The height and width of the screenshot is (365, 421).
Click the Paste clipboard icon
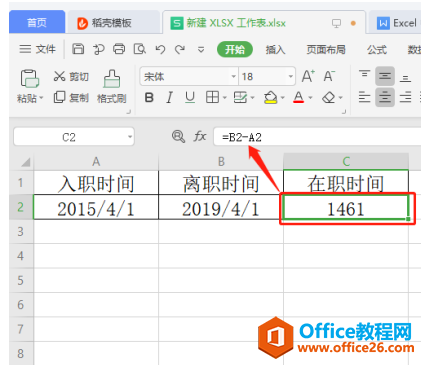(x=30, y=79)
